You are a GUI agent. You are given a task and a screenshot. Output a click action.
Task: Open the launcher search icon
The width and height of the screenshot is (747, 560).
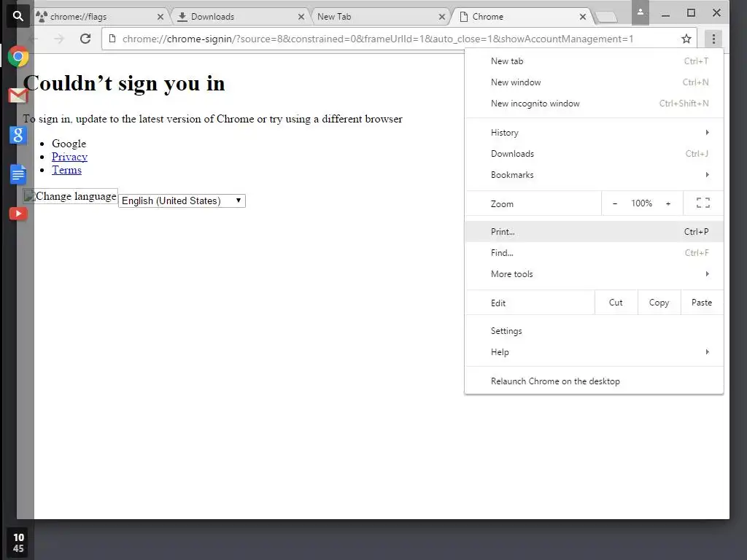pos(18,16)
